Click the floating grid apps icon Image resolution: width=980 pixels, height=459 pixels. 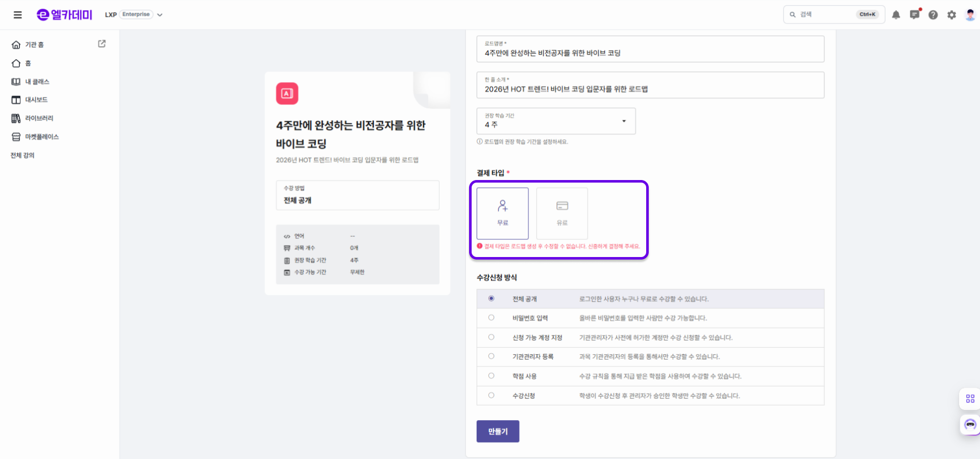coord(970,398)
